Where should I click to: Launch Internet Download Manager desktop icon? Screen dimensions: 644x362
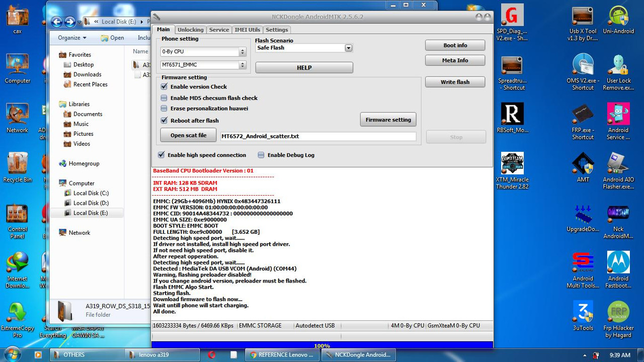(x=17, y=270)
